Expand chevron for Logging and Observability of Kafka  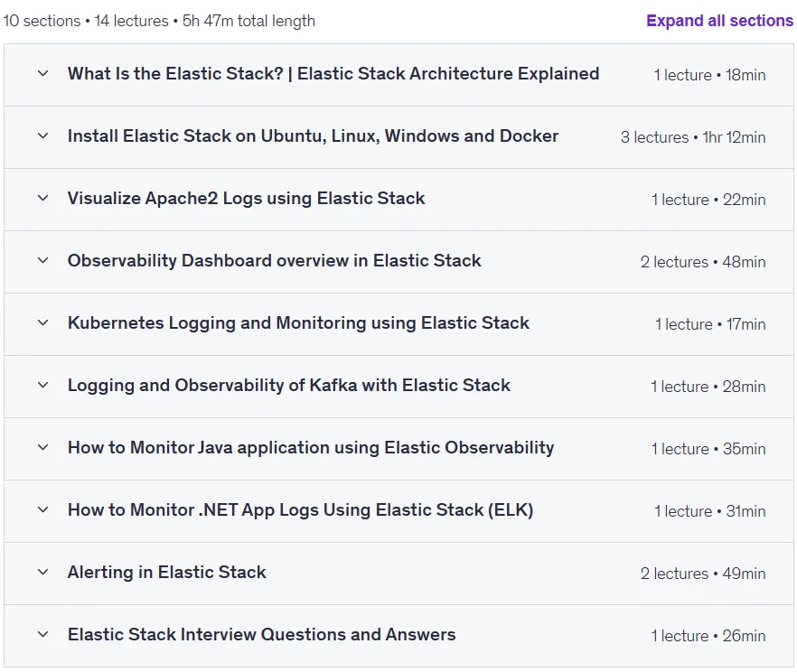[43, 386]
